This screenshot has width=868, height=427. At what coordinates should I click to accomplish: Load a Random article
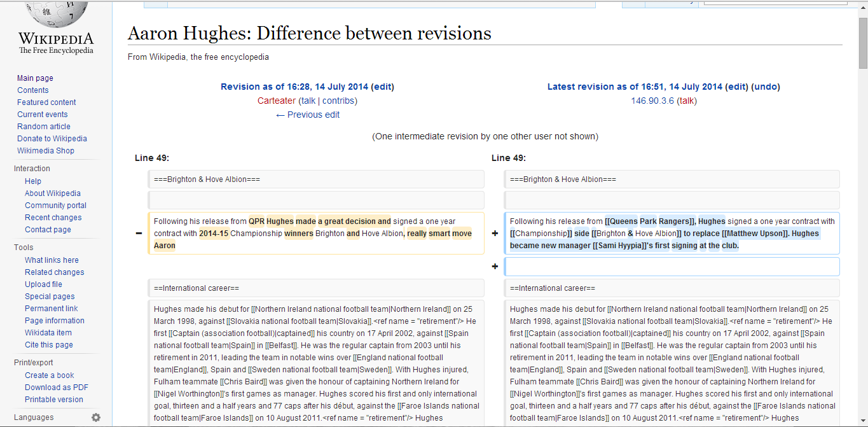(x=43, y=127)
